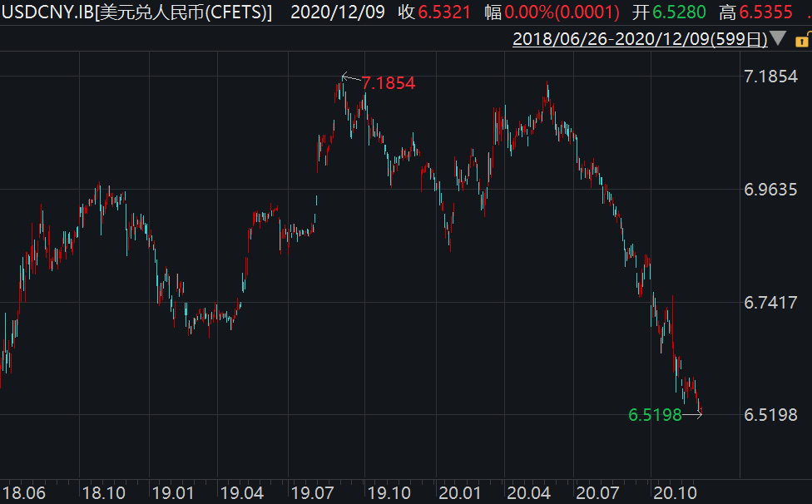Click the 19.04 time axis label

[242, 492]
